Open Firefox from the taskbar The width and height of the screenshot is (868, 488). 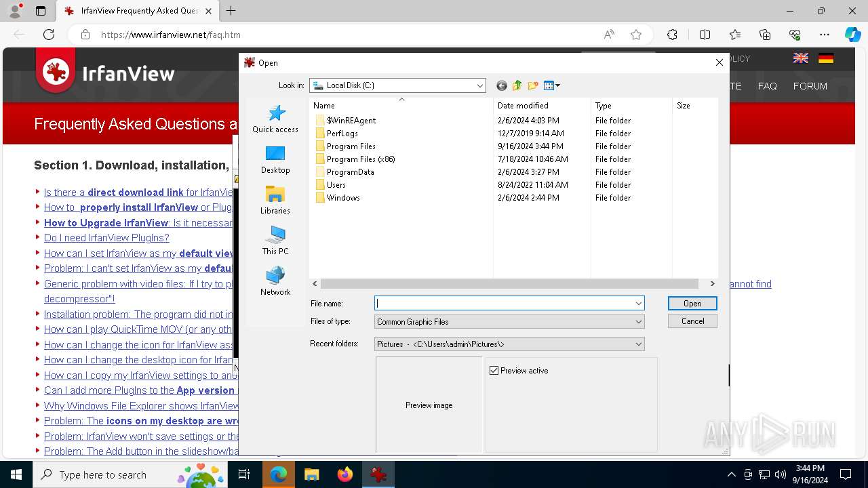(344, 474)
